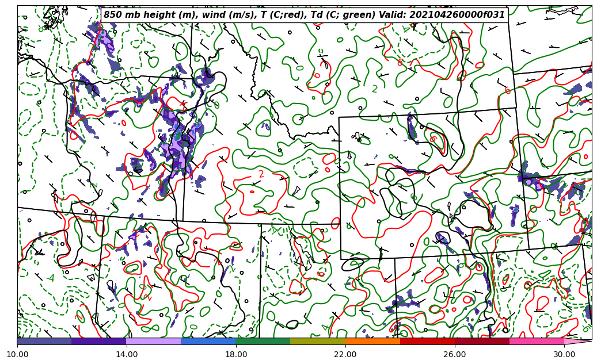Select the orange segment of the colorbar
Screen dimensions: 597x364
pyautogui.click(x=372, y=342)
